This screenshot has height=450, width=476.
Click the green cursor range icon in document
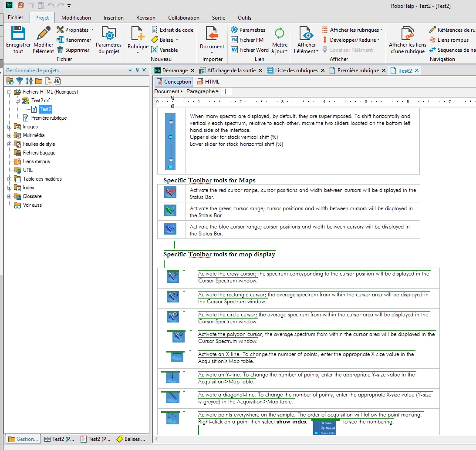[170, 210]
